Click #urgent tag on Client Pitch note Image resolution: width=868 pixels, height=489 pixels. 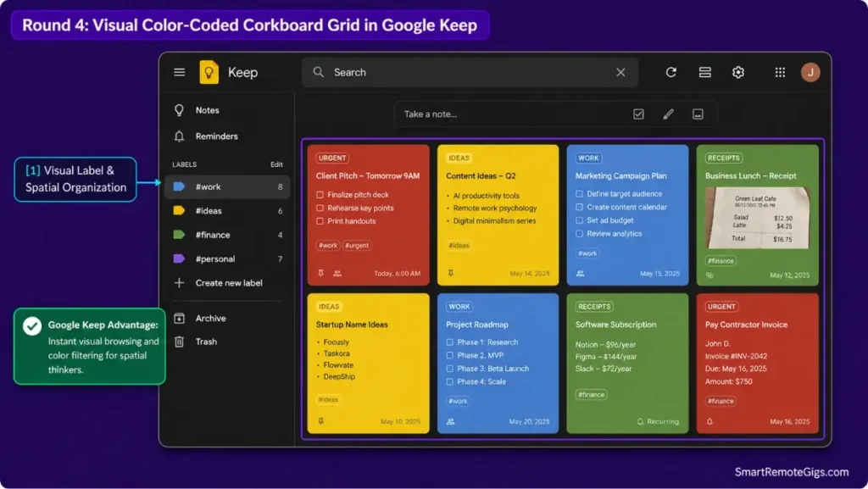(357, 245)
